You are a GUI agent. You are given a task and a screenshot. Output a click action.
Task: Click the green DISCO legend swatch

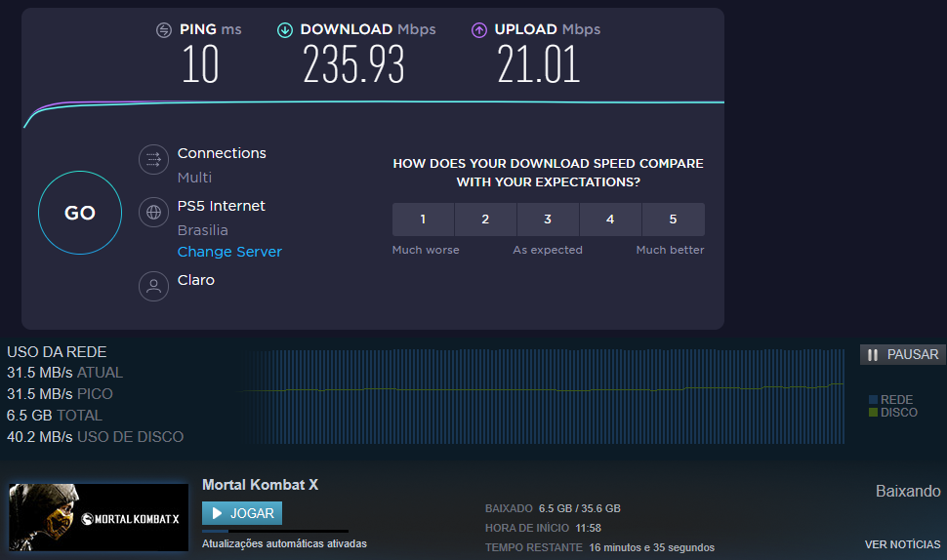(873, 412)
